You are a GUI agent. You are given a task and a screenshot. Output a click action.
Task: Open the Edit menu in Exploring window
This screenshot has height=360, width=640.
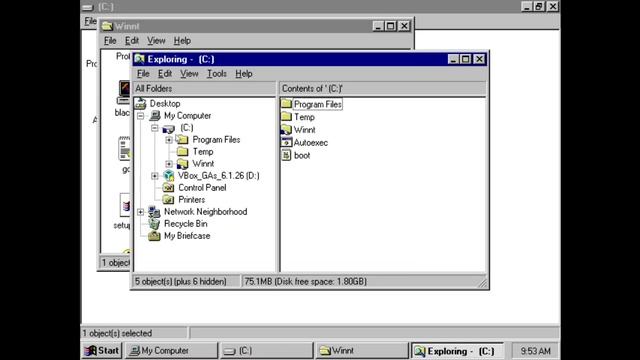coord(164,74)
